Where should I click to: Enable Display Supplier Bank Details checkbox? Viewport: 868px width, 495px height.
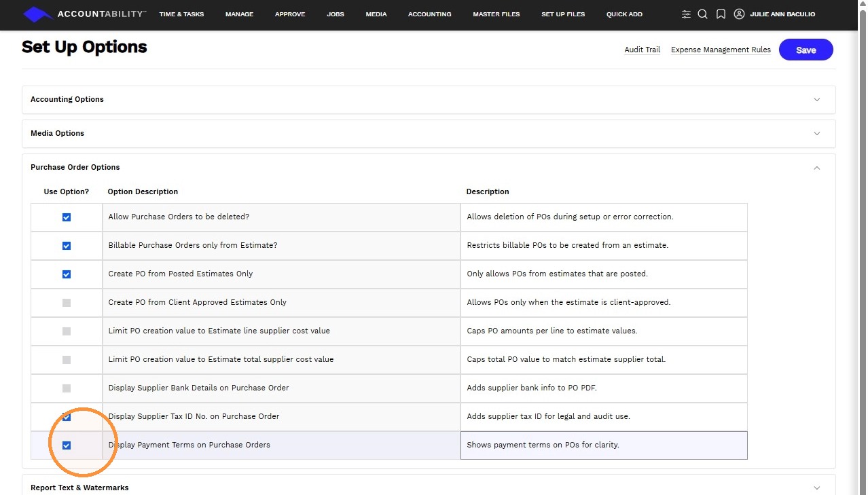point(67,388)
